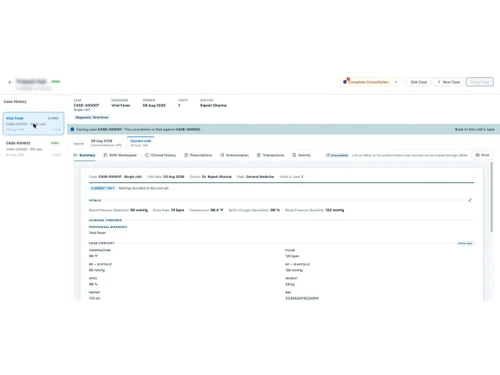Select the Current visit tab
The image size is (500, 375).
(x=140, y=143)
